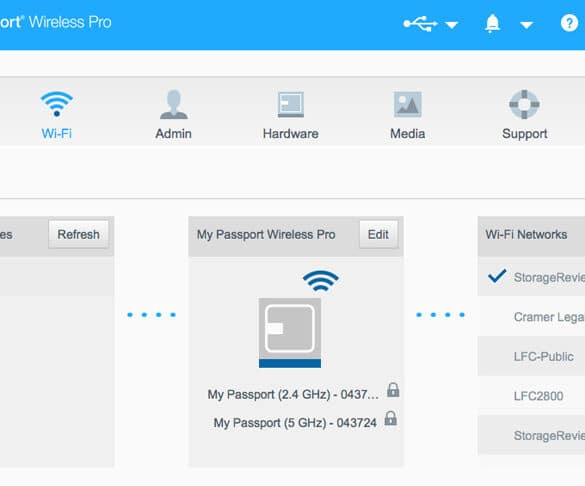Select the Cramer Legal network
Screen dimensions: 585x486
click(x=531, y=317)
